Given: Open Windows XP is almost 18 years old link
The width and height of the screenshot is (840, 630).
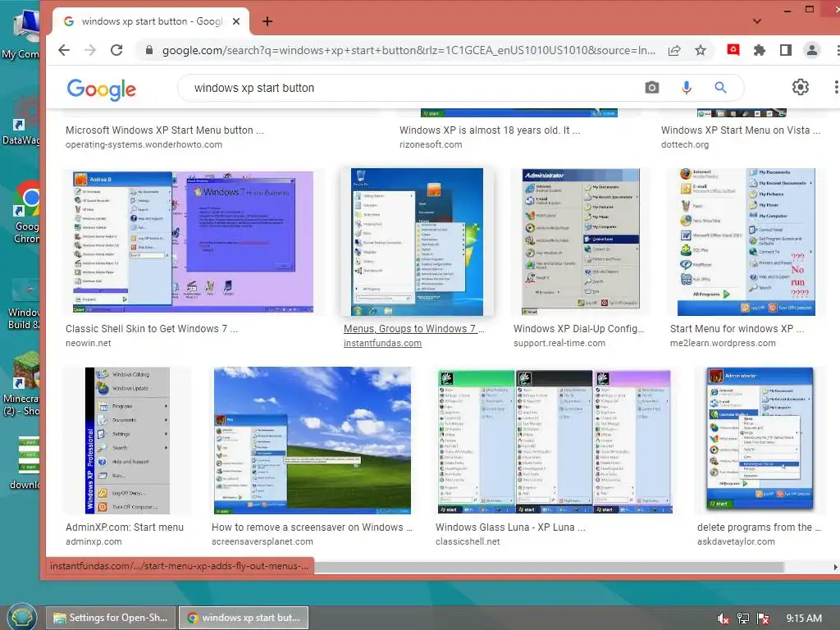Looking at the screenshot, I should click(x=490, y=130).
